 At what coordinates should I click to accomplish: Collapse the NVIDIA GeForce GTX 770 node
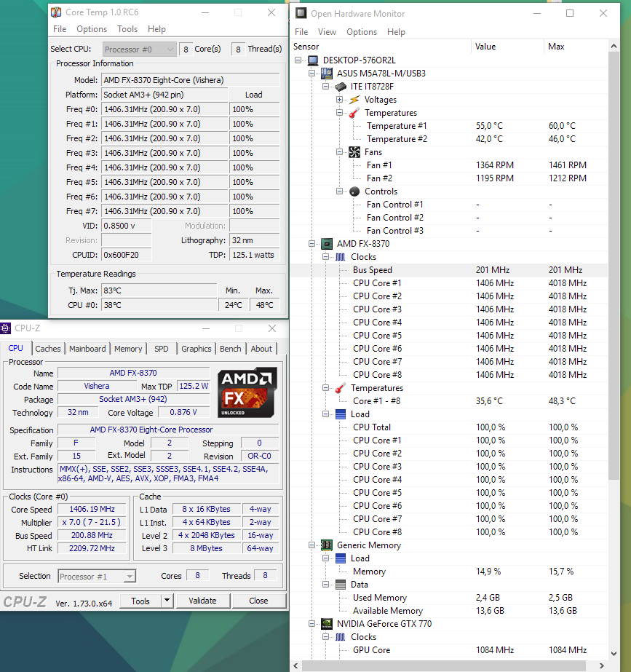(x=311, y=624)
